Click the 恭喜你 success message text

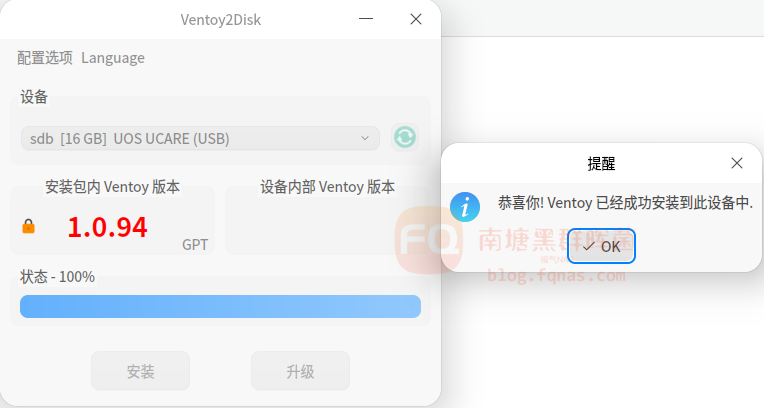tap(625, 203)
